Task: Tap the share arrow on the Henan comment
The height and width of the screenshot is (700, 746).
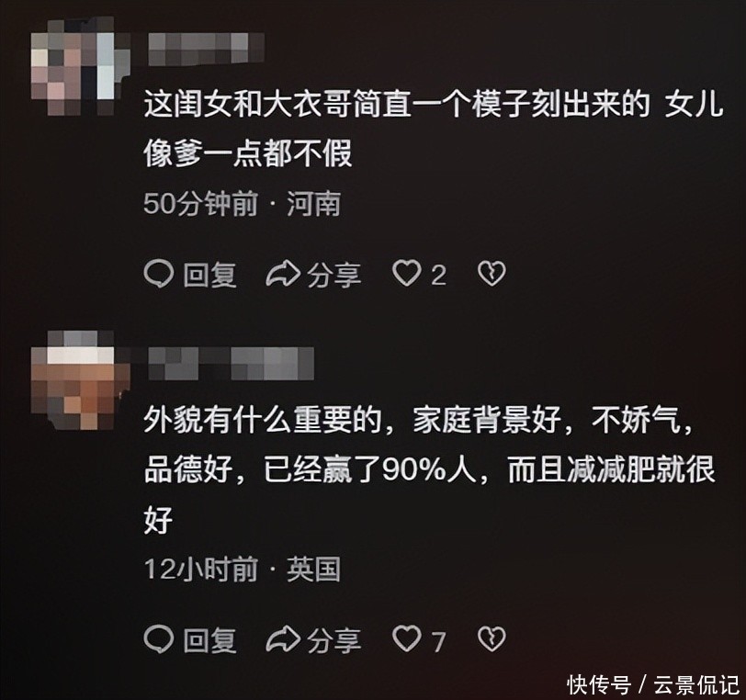Action: [x=283, y=274]
